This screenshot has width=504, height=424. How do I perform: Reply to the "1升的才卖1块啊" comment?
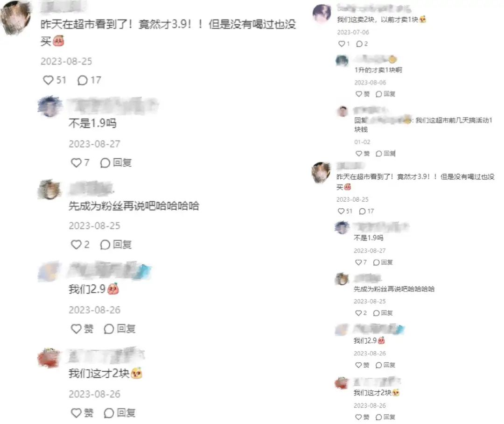tap(385, 94)
